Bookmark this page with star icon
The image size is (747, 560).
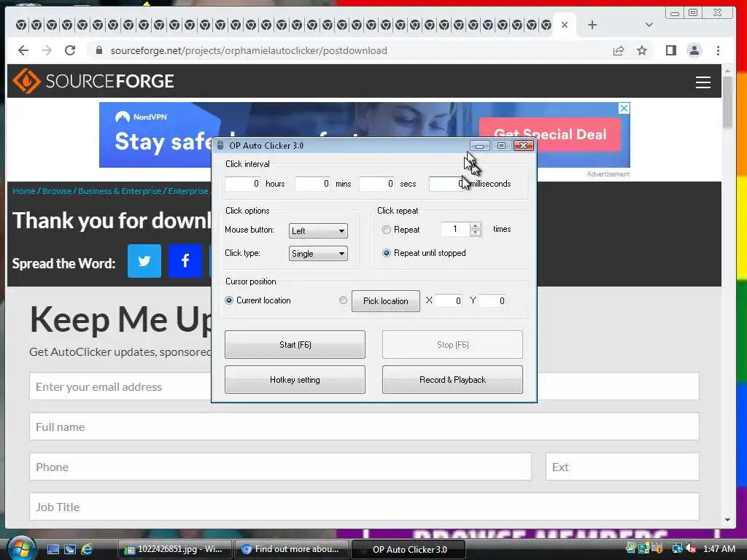[642, 50]
